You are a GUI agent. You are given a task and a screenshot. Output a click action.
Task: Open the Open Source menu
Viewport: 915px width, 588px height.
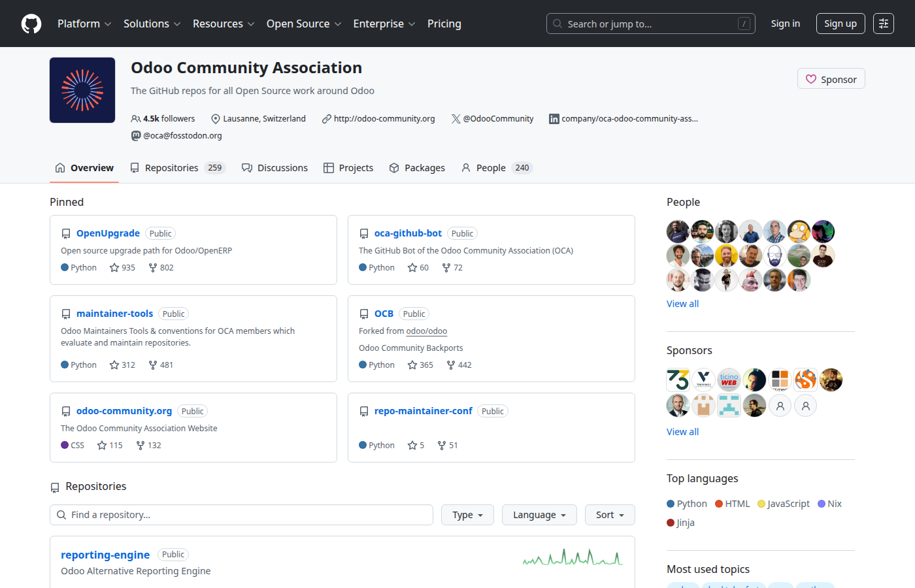coord(298,24)
